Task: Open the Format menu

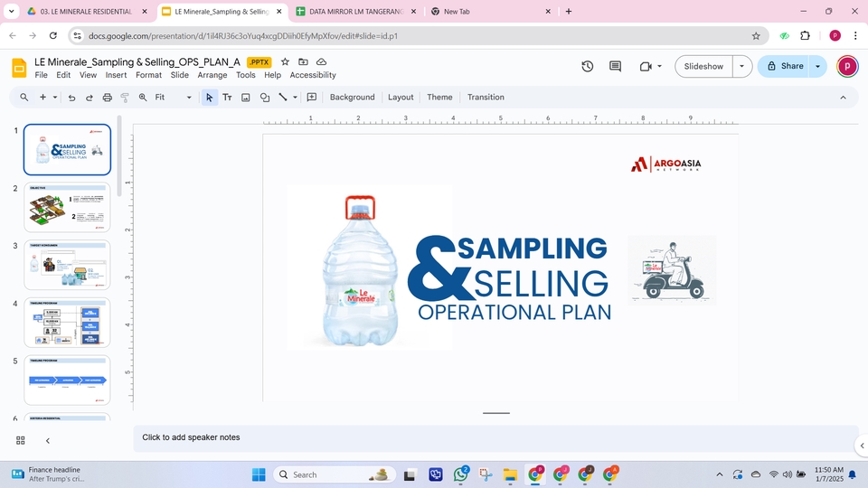Action: (148, 75)
